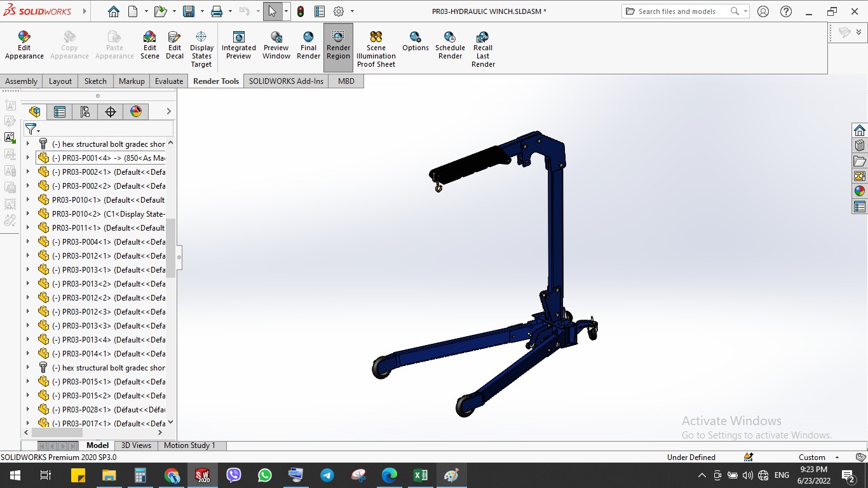The width and height of the screenshot is (868, 488).
Task: Switch to MBD tab
Action: 346,81
